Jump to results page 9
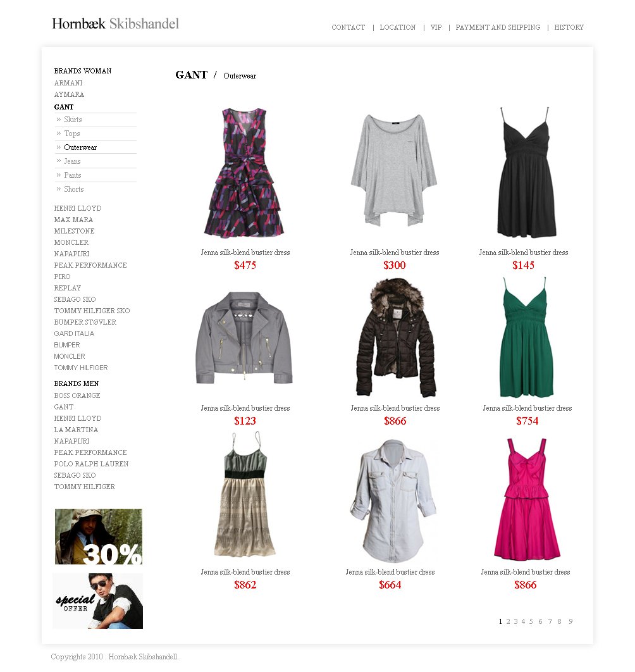 click(x=570, y=621)
